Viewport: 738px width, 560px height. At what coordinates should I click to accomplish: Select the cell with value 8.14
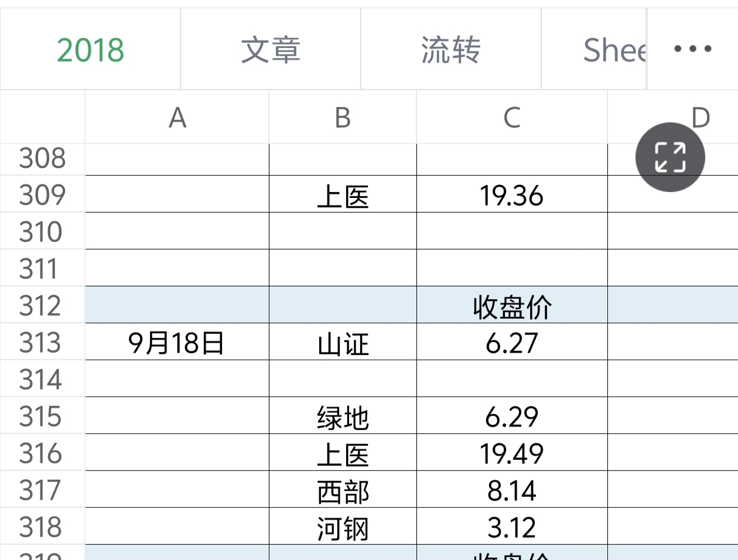click(x=512, y=490)
